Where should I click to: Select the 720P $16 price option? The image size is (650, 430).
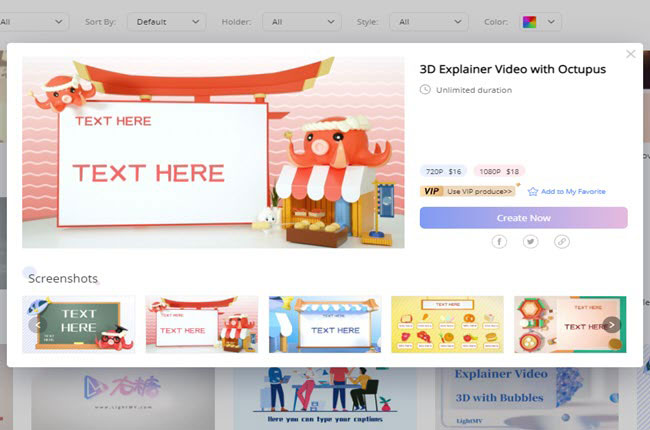pyautogui.click(x=444, y=171)
